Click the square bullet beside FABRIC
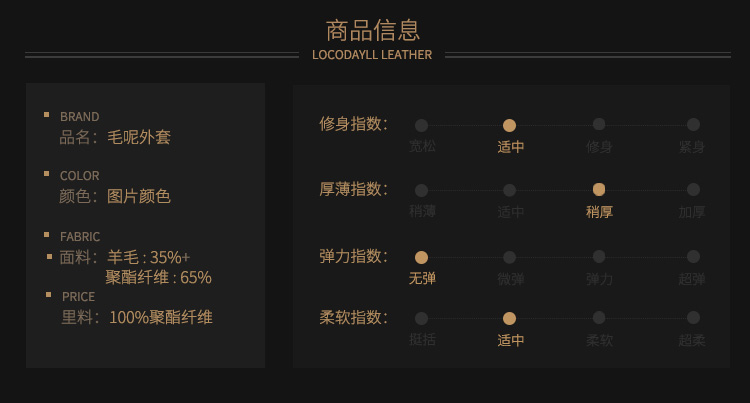Screen dimensions: 750x403 (x=47, y=235)
